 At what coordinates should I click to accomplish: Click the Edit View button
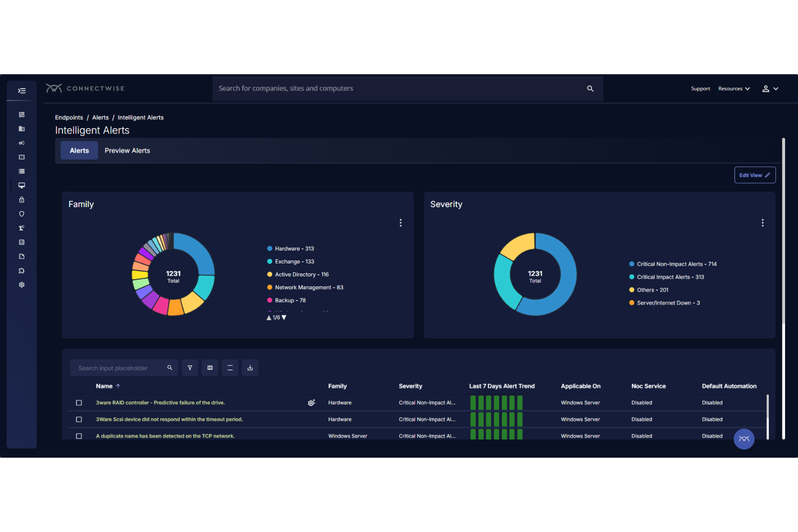coord(754,175)
